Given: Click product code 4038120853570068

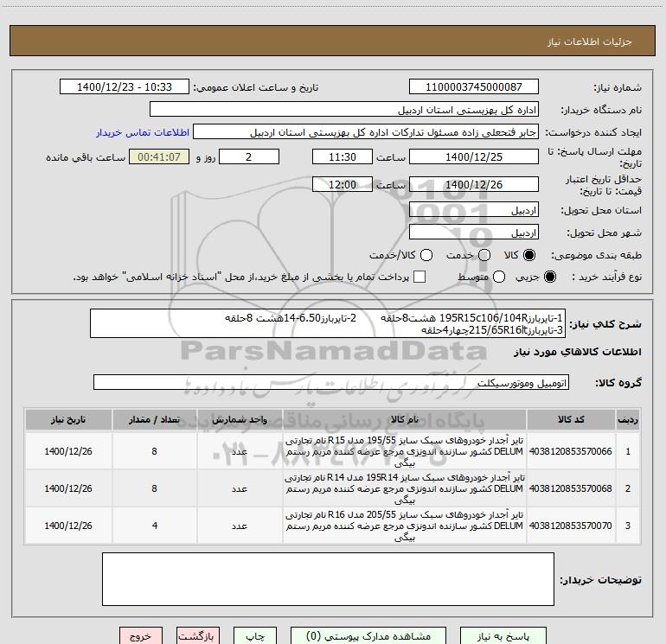Looking at the screenshot, I should coord(571,488).
